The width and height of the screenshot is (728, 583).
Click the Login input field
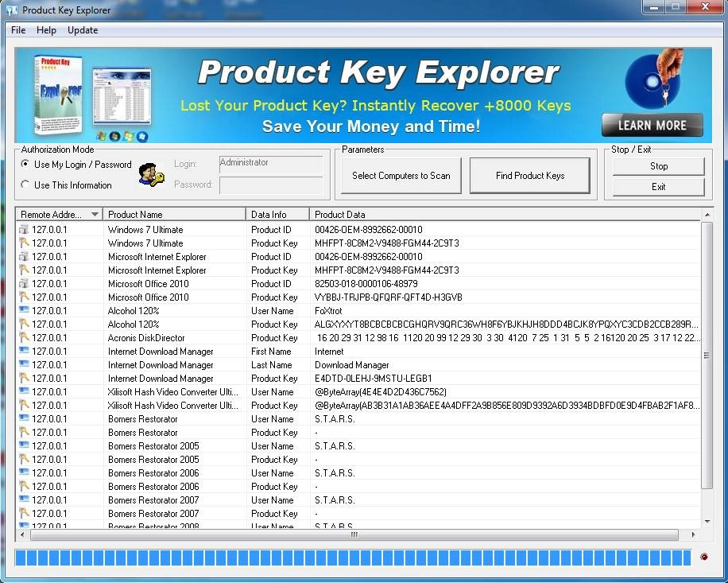click(271, 164)
